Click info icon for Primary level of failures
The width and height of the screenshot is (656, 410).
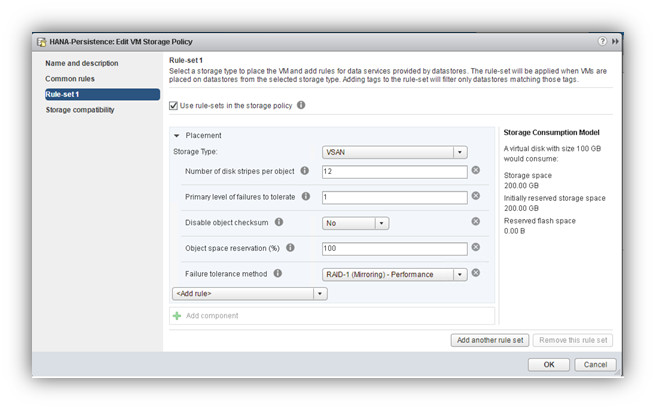305,197
